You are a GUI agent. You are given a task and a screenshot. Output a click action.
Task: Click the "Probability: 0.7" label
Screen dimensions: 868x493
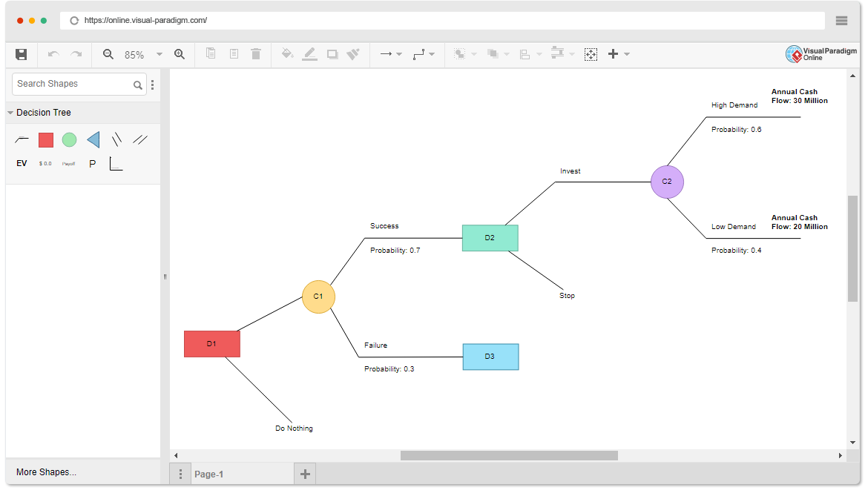point(395,250)
